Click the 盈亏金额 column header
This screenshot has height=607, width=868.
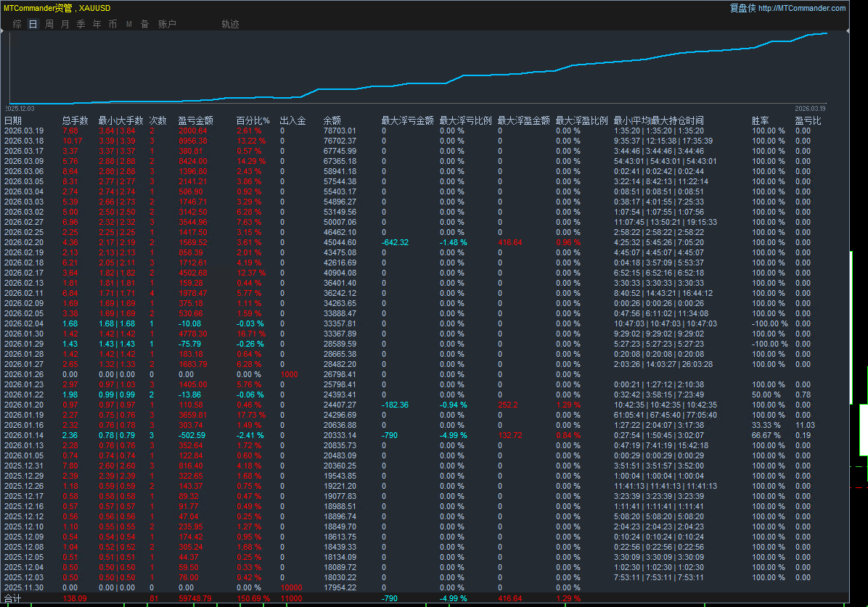pos(195,120)
